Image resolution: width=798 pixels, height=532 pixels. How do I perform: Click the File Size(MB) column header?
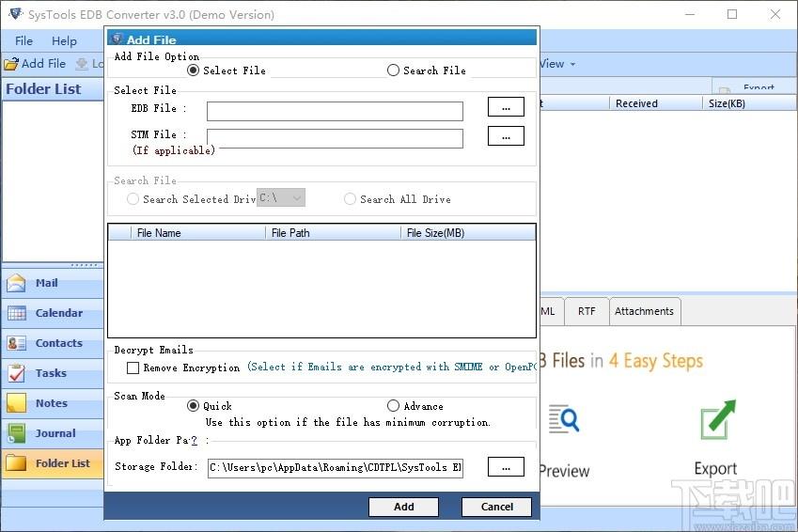tap(468, 233)
